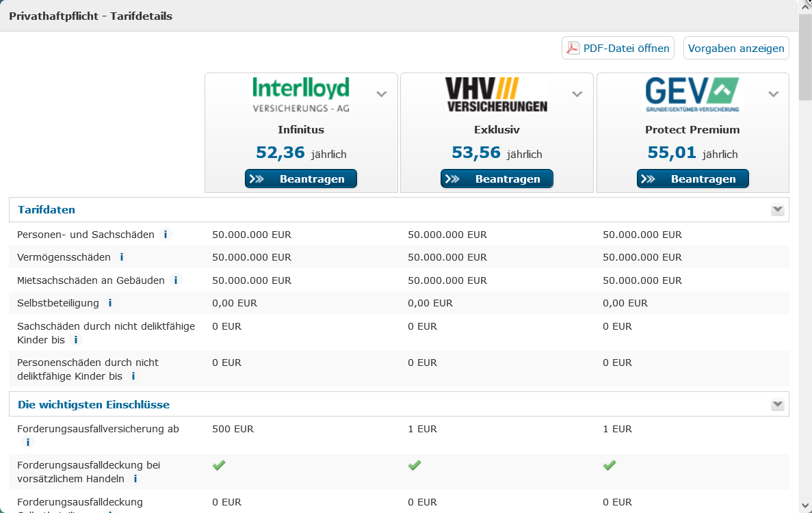The image size is (812, 513).
Task: Open the VHV Exklusiv card dropdown arrow
Action: (577, 94)
